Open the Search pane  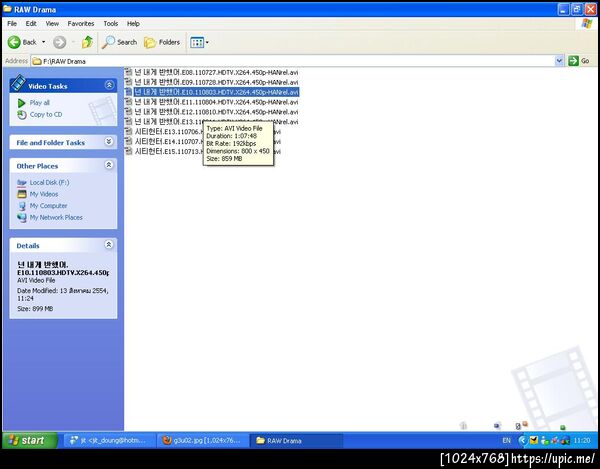pos(119,42)
